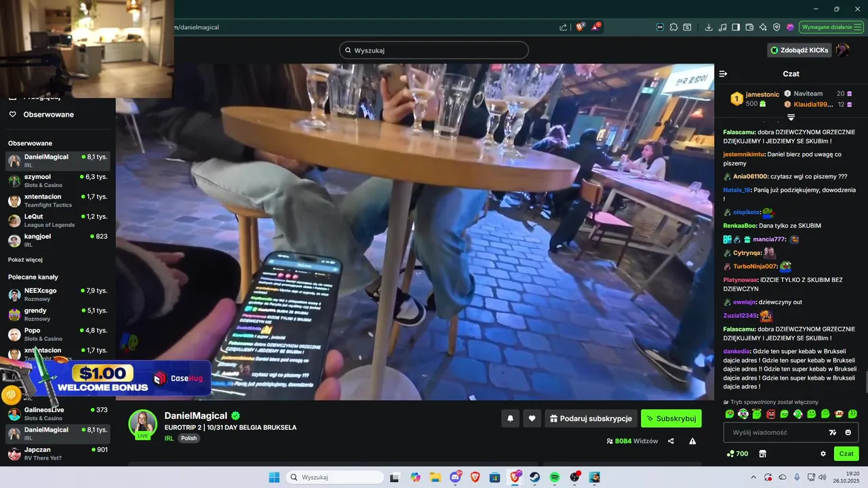
Task: Click the chat panel scrollbar
Action: click(x=865, y=382)
